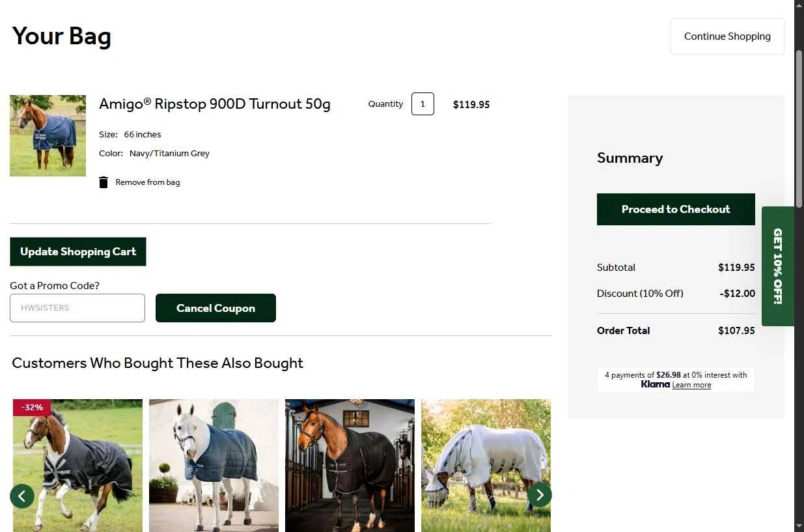Click the size value 66 inches
This screenshot has height=532, width=804.
click(x=143, y=135)
